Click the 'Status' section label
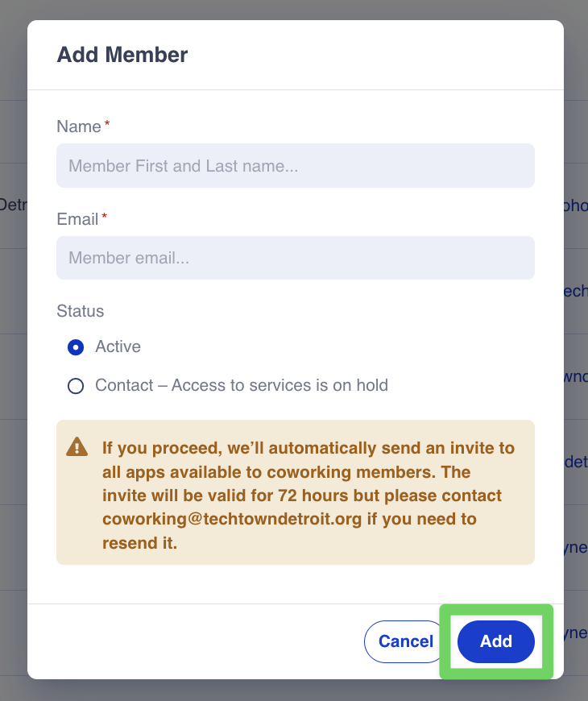The height and width of the screenshot is (701, 588). pyautogui.click(x=80, y=311)
